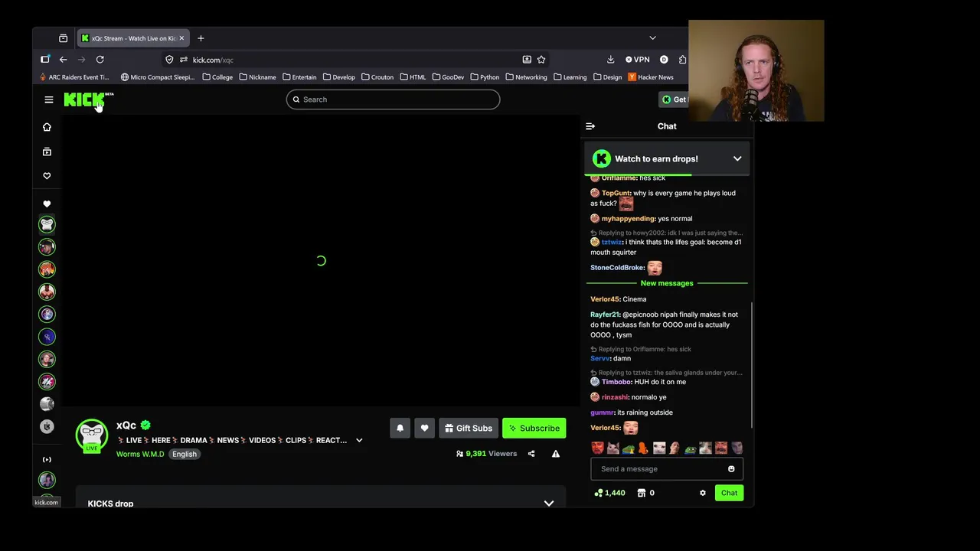
Task: Open Browse icon in left sidebar
Action: [x=47, y=152]
